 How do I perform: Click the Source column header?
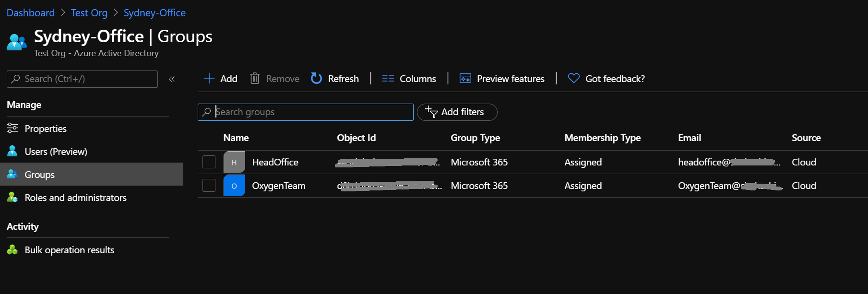pos(806,138)
